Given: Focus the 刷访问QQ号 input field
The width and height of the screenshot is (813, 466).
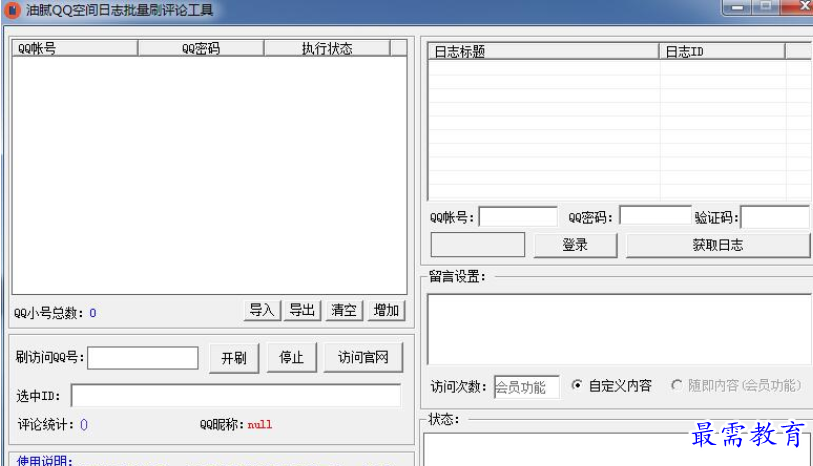Looking at the screenshot, I should point(143,358).
